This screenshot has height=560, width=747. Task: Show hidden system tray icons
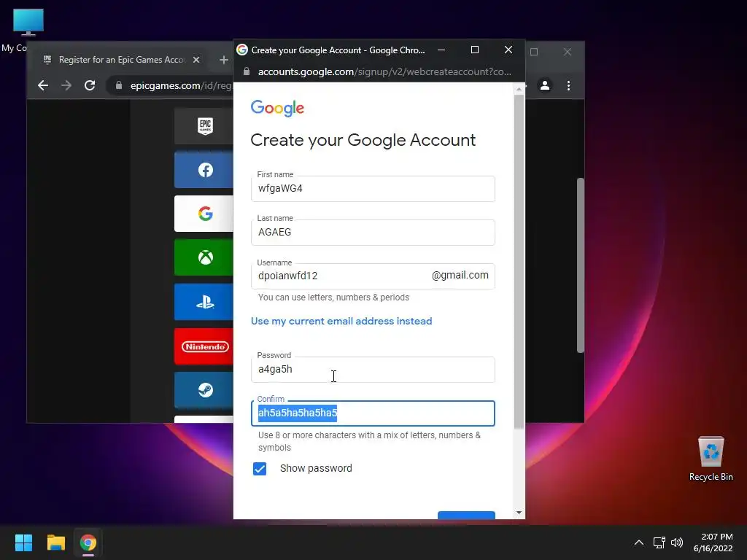click(x=639, y=542)
